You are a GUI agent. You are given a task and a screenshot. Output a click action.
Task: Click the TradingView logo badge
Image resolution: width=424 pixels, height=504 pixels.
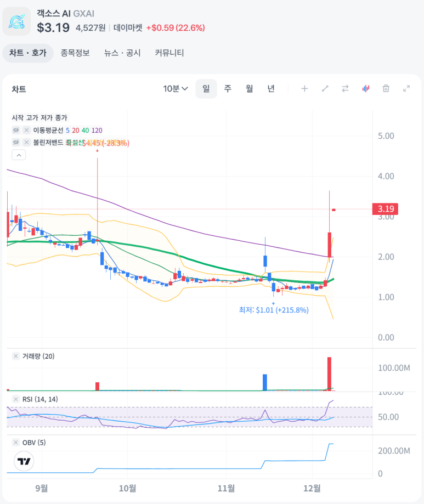(24, 461)
